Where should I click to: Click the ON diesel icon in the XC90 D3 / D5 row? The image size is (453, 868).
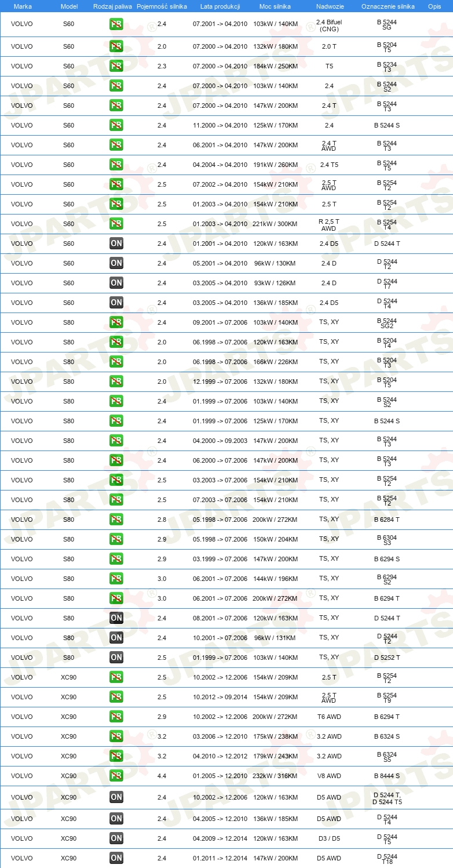click(x=116, y=838)
